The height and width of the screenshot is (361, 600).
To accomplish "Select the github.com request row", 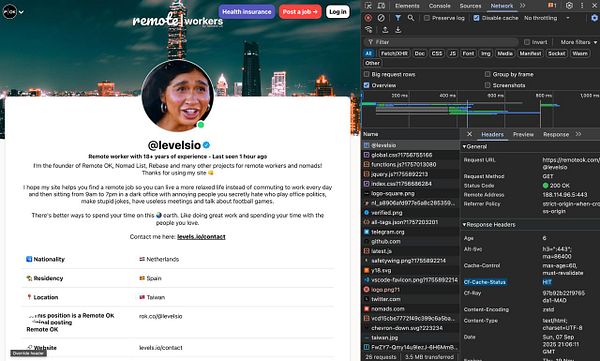I will coord(410,242).
